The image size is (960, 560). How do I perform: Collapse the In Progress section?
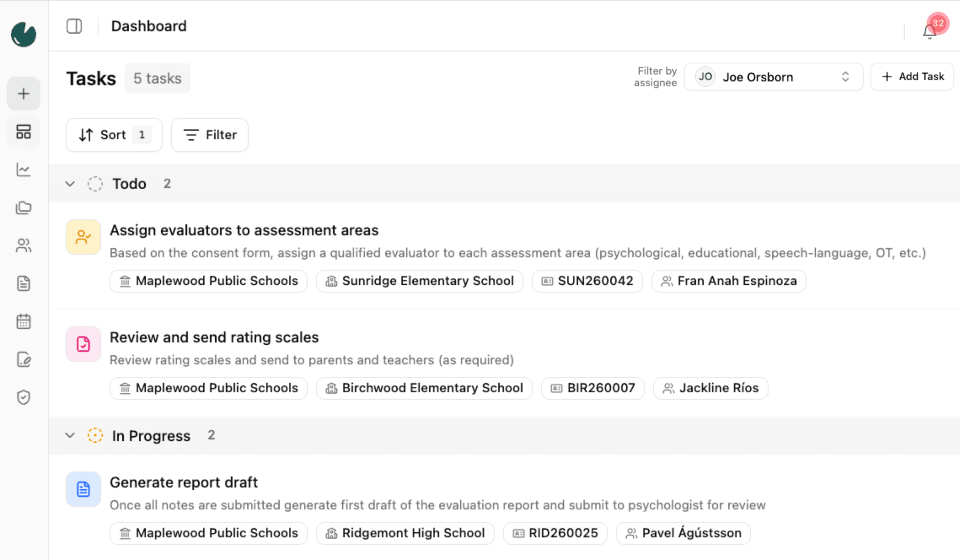click(x=70, y=435)
